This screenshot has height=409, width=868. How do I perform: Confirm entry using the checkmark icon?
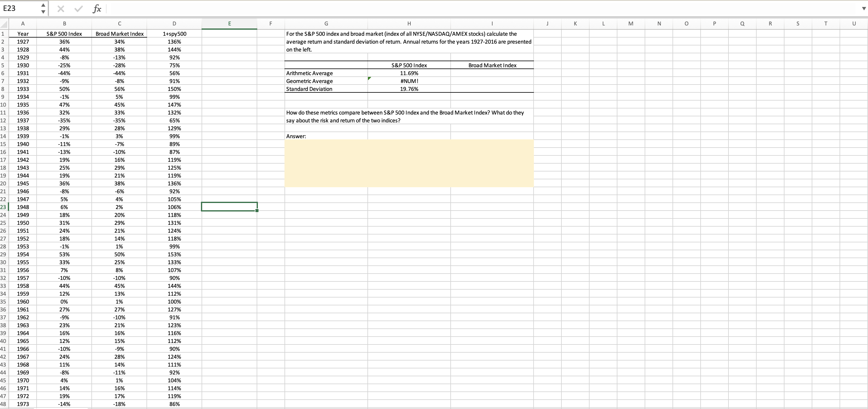click(x=78, y=9)
